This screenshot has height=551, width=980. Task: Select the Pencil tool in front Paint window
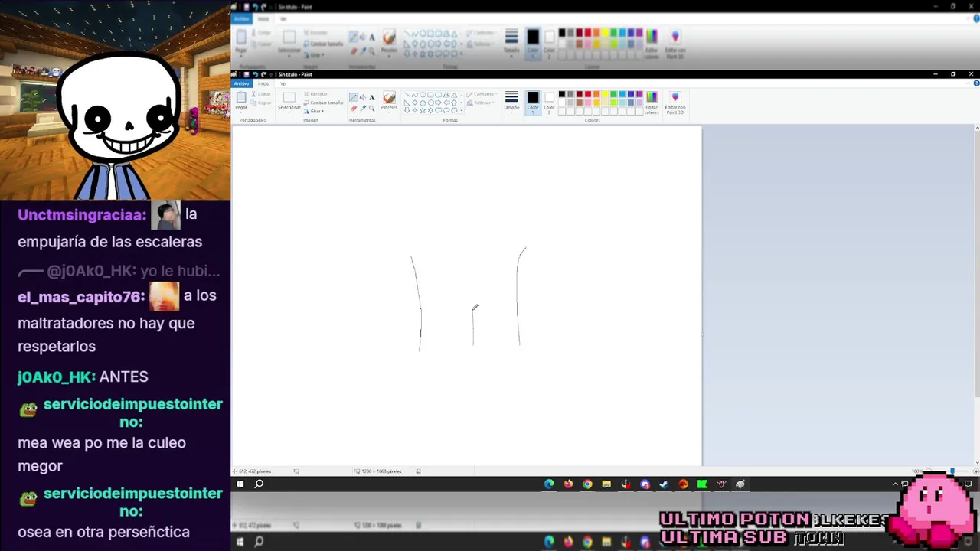pos(354,97)
